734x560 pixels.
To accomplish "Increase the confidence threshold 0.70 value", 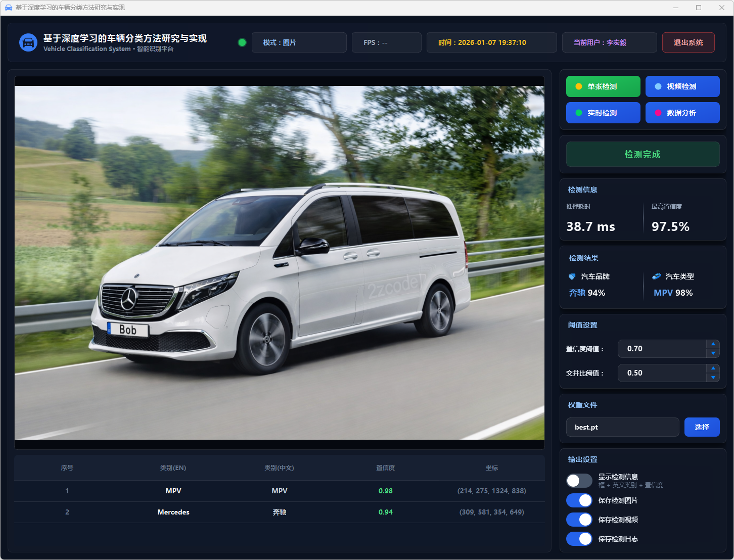I will [x=713, y=344].
